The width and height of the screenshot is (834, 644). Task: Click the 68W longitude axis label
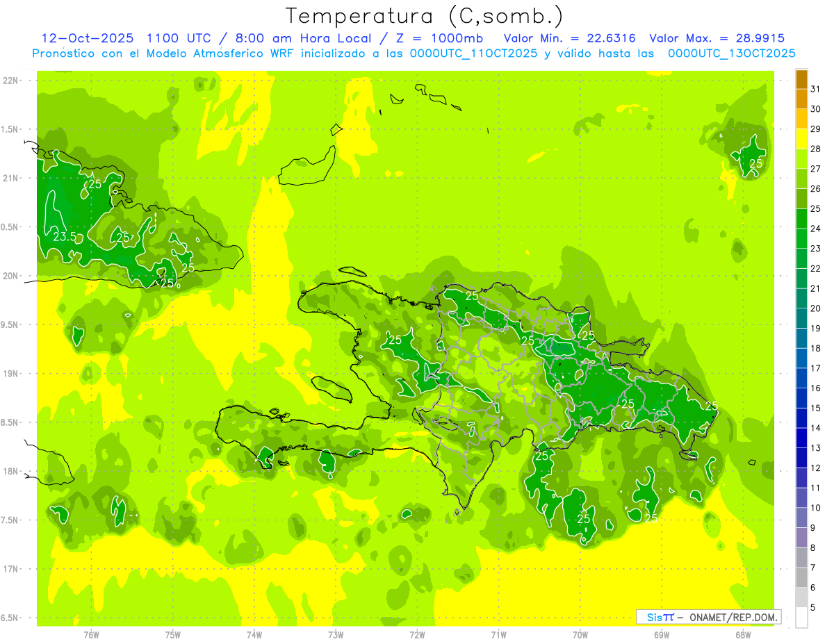[743, 634]
